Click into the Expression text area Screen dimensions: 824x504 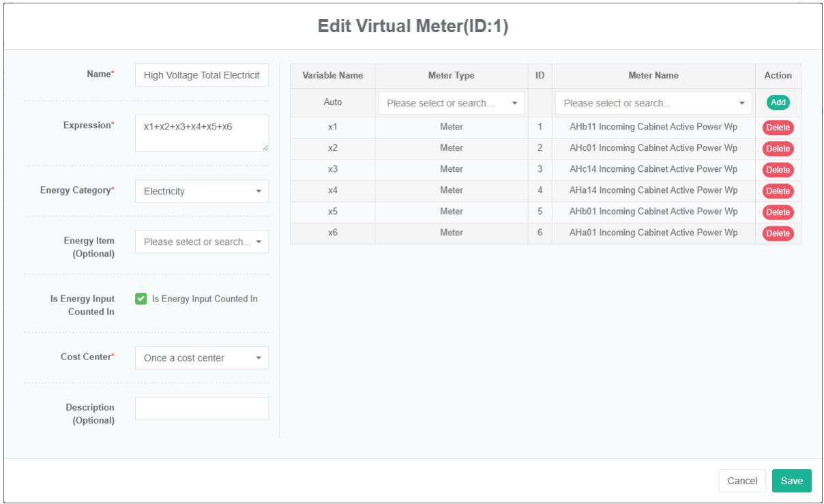pyautogui.click(x=202, y=132)
